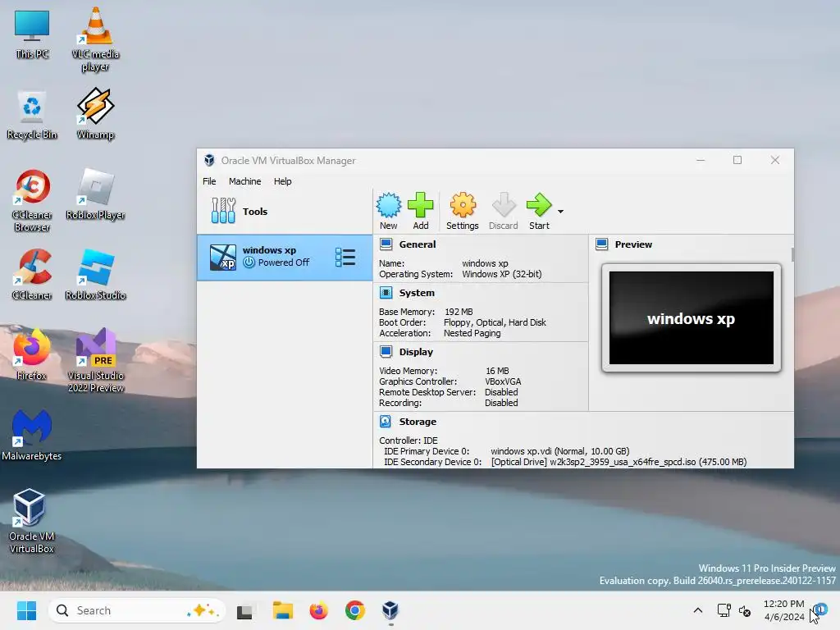This screenshot has width=840, height=630.
Task: Click the windows xp preview thumbnail
Action: click(691, 317)
